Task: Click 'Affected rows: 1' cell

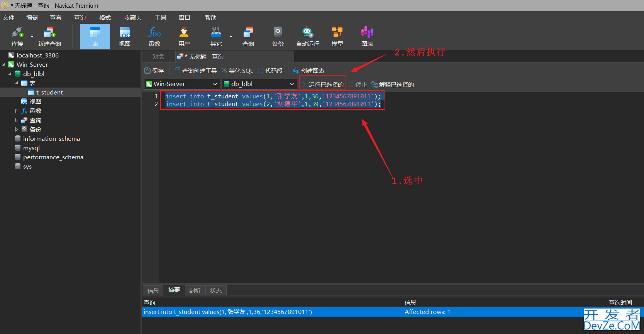Action: tap(427, 312)
